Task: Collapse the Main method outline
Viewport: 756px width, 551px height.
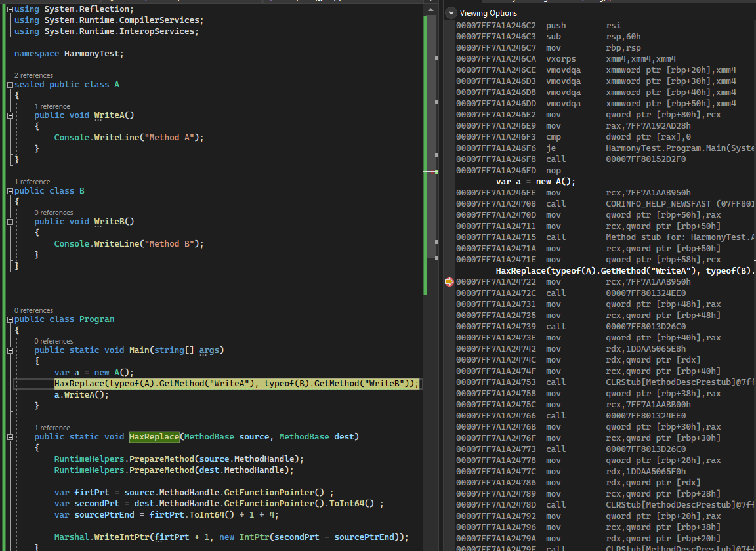Action: click(10, 350)
